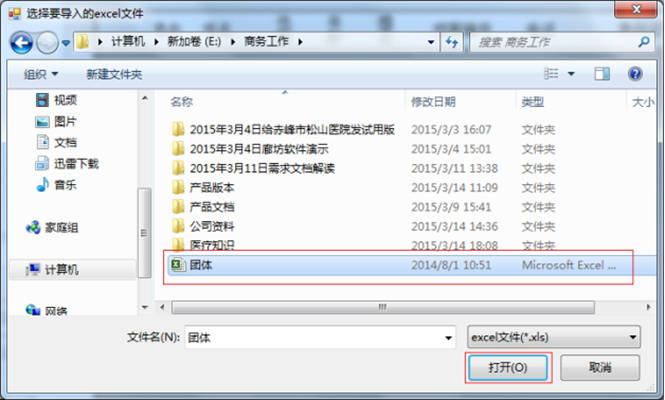Click the Forward navigation arrow
The height and width of the screenshot is (400, 665).
47,42
